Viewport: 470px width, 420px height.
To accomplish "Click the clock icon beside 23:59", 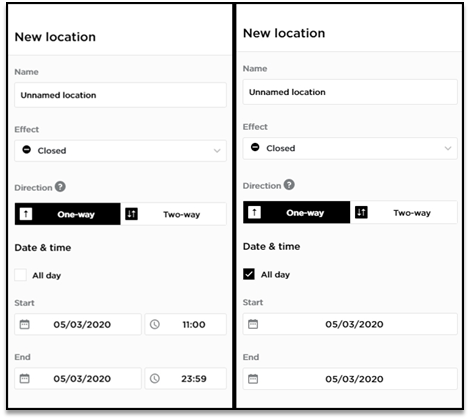I will tap(155, 379).
